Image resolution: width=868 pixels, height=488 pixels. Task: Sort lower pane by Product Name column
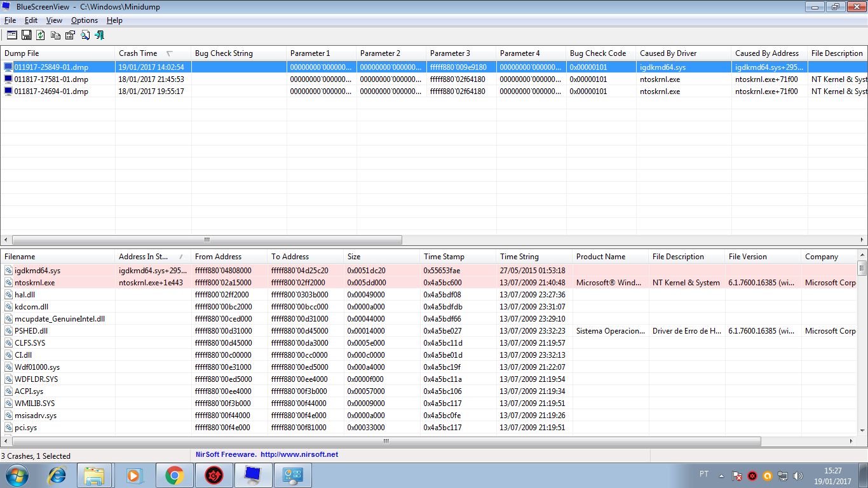tap(611, 257)
